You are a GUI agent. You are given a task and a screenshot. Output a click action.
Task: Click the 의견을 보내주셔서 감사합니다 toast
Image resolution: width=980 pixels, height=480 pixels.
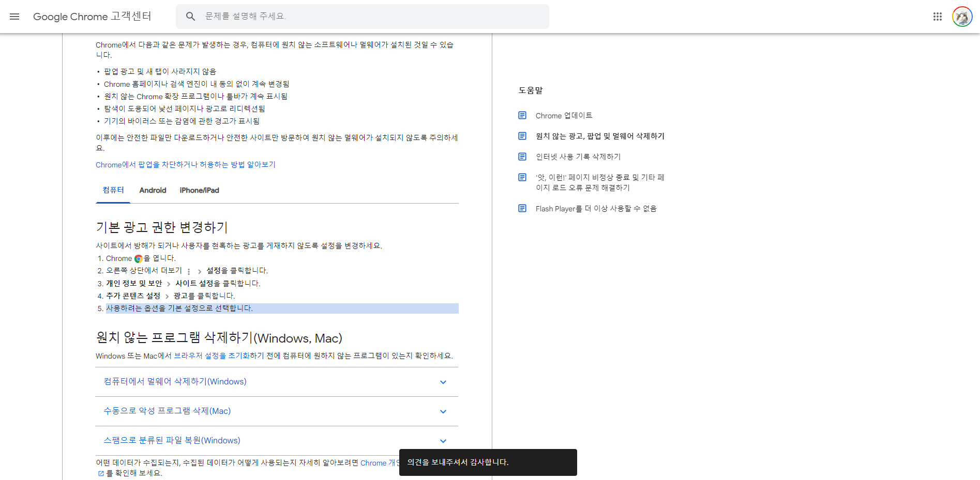click(x=488, y=462)
